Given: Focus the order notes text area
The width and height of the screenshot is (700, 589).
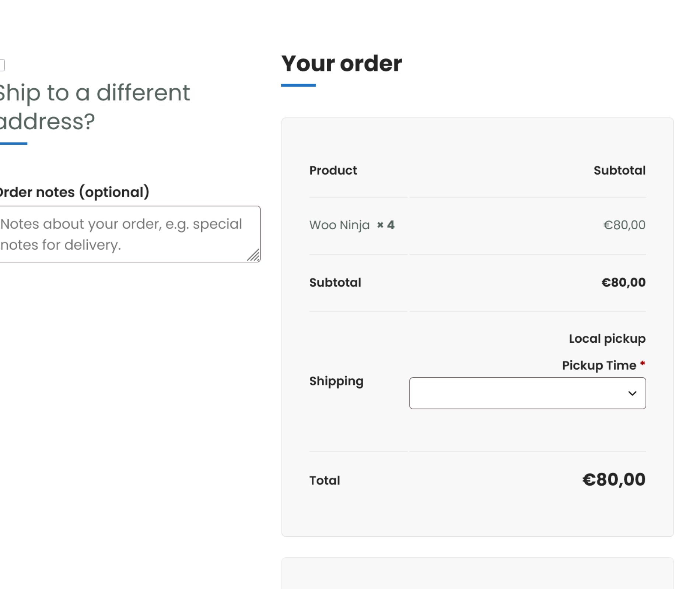Looking at the screenshot, I should point(125,234).
